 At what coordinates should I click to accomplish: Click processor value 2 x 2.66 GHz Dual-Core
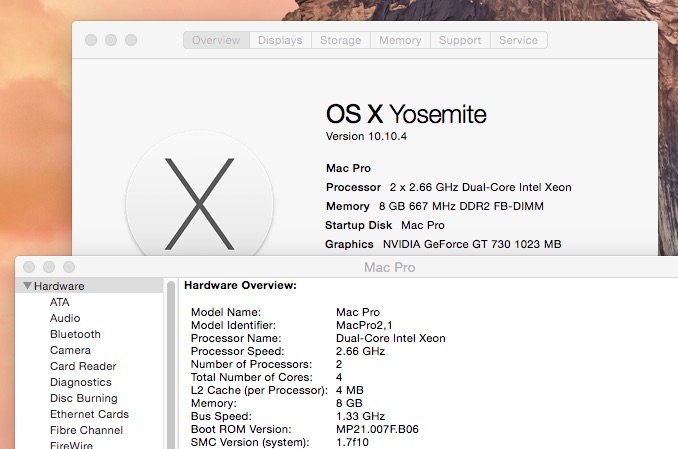pos(480,187)
